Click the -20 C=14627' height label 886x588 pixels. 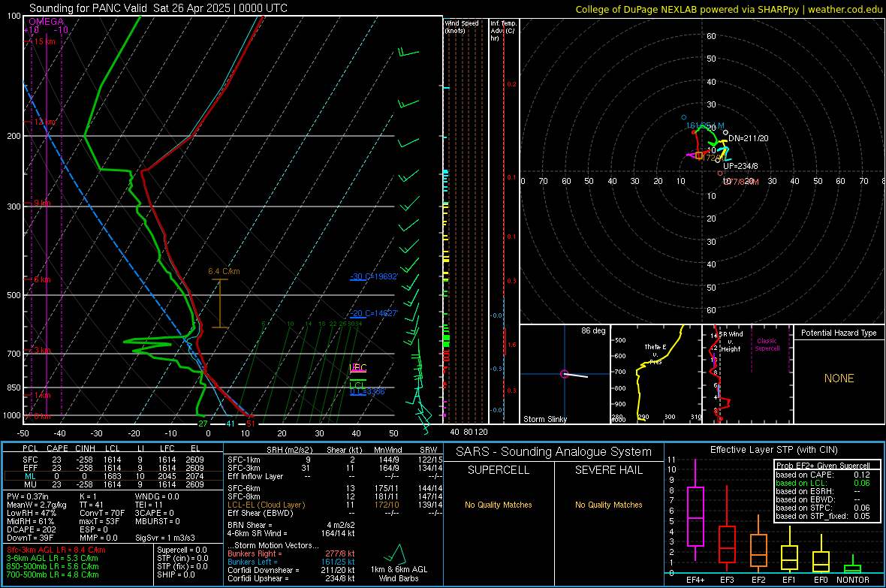click(374, 313)
